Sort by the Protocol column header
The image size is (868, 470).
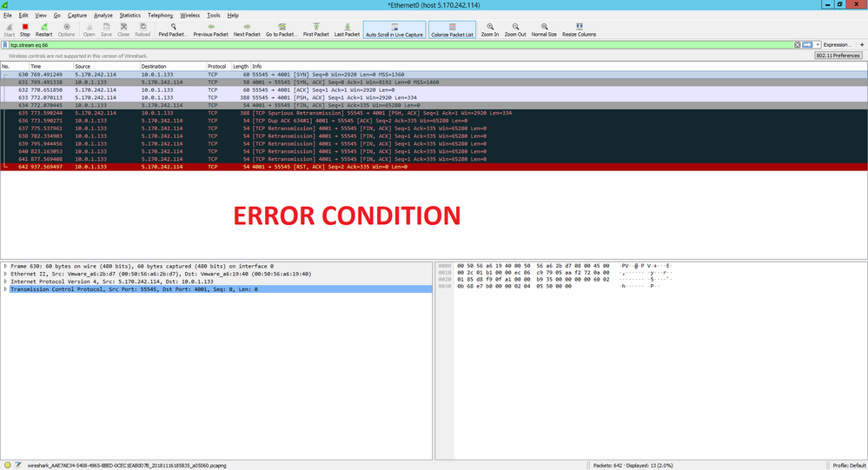[219, 66]
